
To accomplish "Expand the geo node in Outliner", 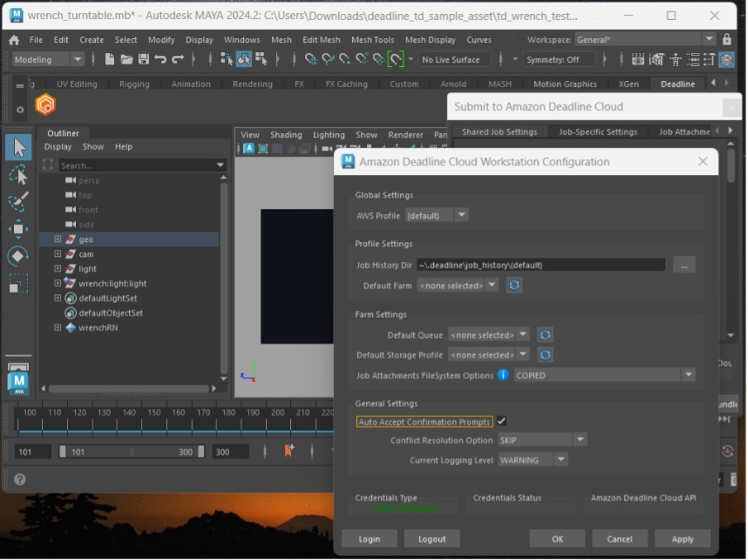I will click(x=58, y=240).
